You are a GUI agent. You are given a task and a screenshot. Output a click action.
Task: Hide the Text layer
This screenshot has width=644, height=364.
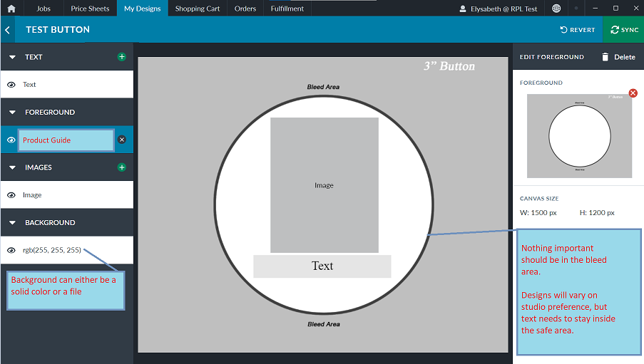pos(11,85)
